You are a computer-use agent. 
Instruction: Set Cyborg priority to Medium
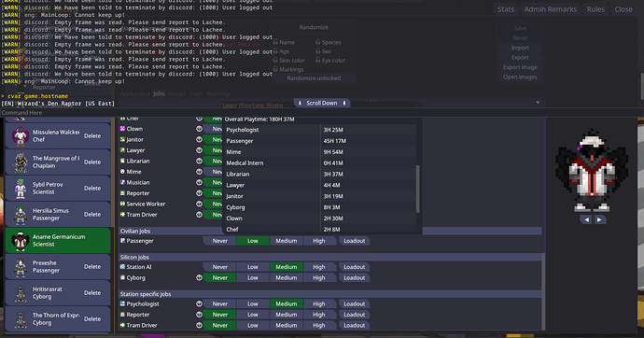(286, 277)
